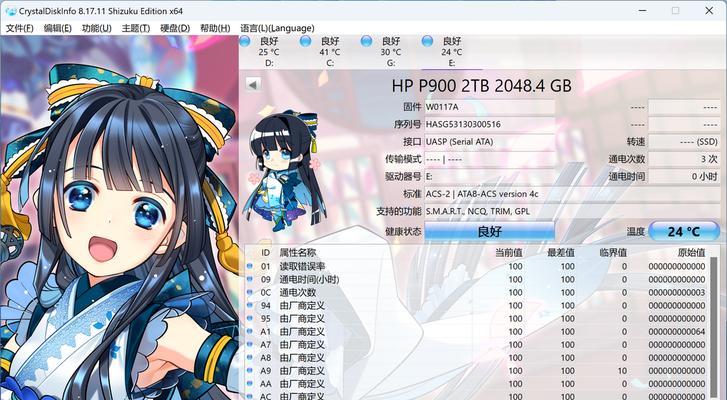Screen dimensions: 727x400
Task: Click the ID column header
Action: (265, 253)
